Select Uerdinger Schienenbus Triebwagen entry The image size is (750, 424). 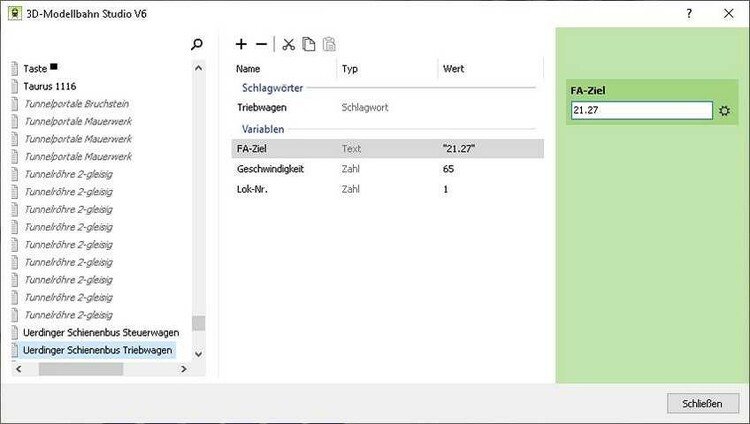pyautogui.click(x=98, y=350)
